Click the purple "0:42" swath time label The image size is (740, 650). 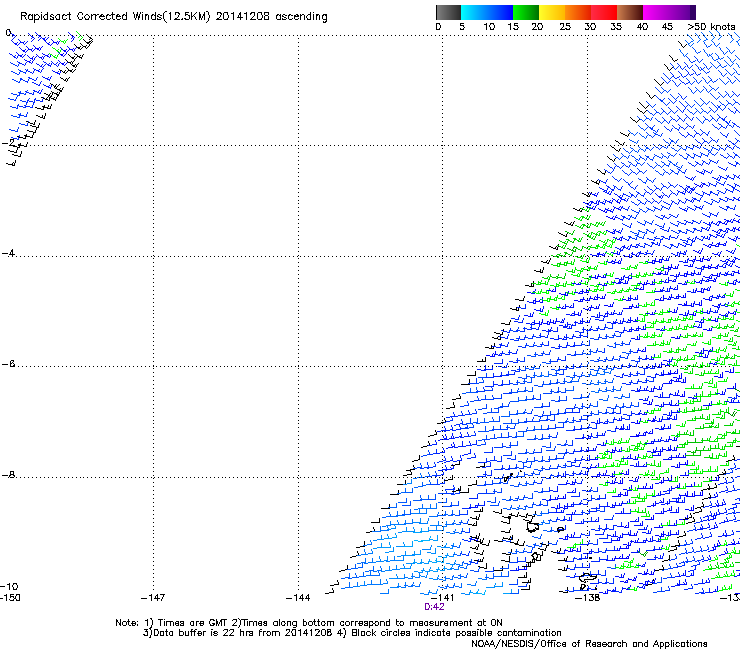point(434,607)
